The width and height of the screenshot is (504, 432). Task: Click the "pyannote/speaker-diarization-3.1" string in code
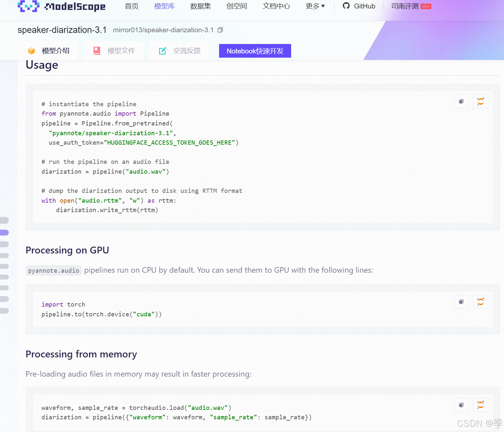111,133
